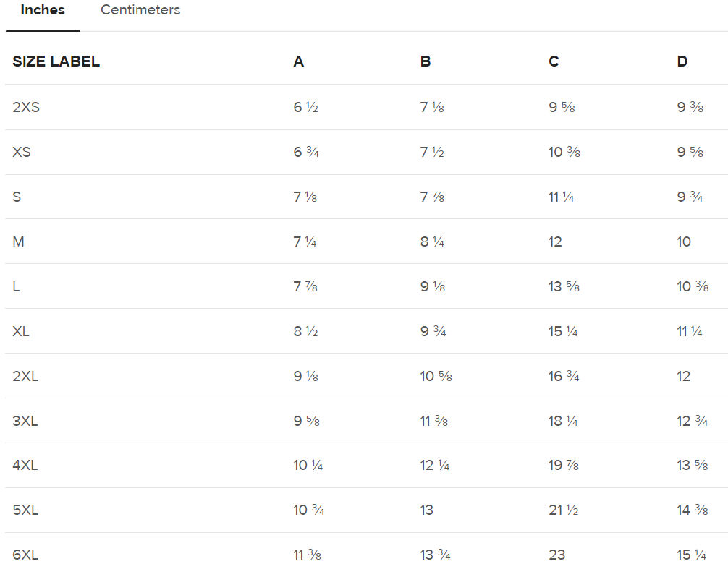The height and width of the screenshot is (577, 728).
Task: Select the Inches tab
Action: click(x=43, y=10)
